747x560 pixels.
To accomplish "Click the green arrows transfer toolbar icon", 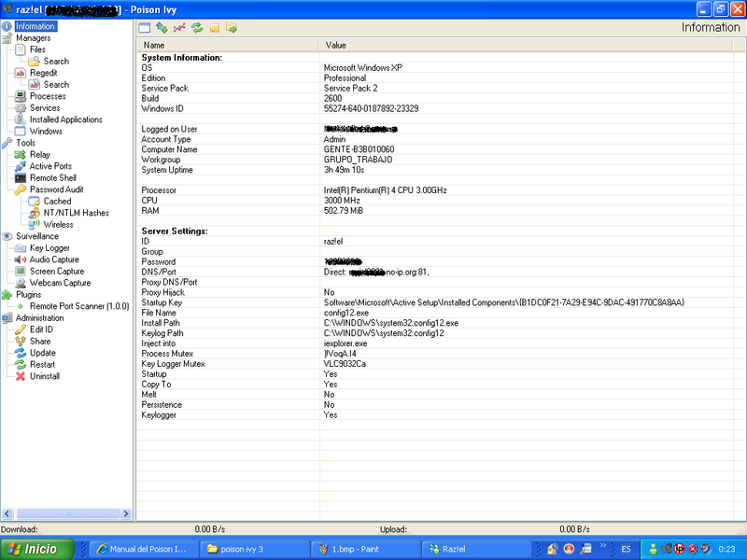I will click(162, 28).
